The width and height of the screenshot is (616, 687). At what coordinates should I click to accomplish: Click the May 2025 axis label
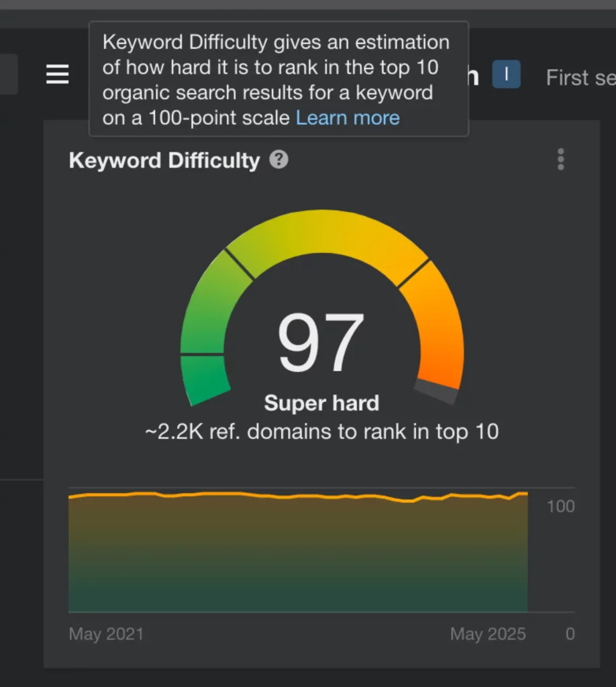coord(488,634)
